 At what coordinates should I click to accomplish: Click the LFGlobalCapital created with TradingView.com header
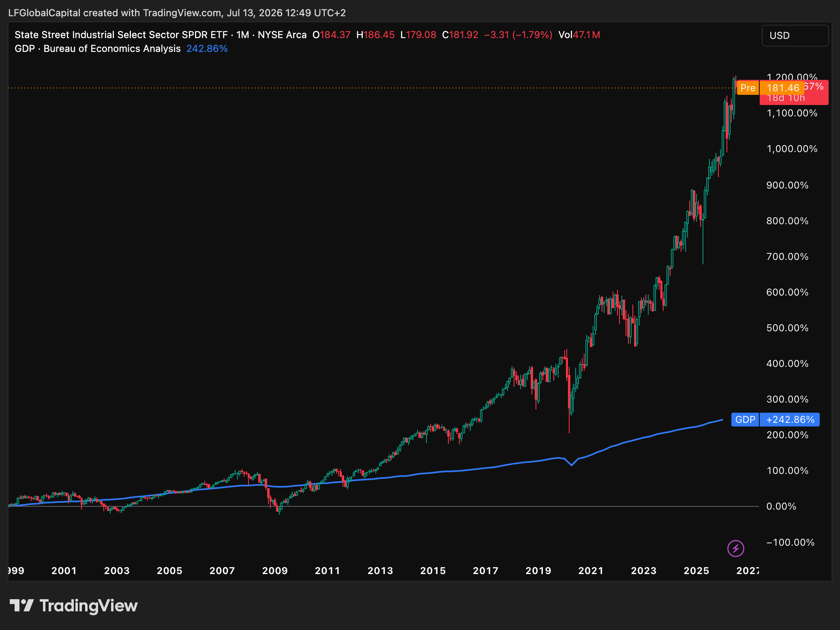[177, 13]
